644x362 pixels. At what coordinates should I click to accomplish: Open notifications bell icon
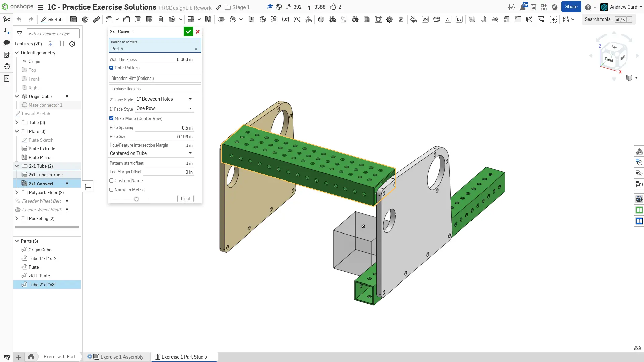pyautogui.click(x=523, y=7)
